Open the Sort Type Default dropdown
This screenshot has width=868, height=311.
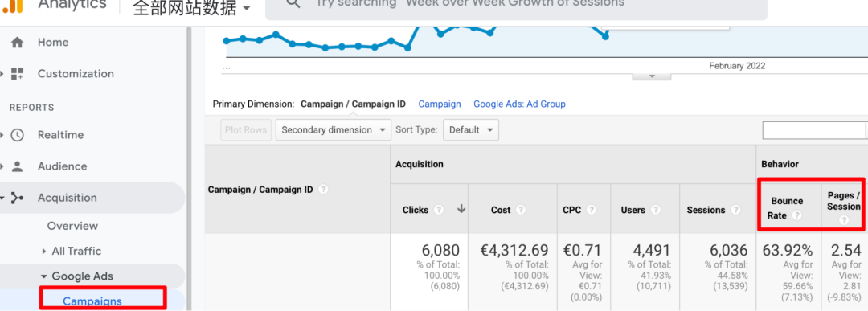[470, 130]
